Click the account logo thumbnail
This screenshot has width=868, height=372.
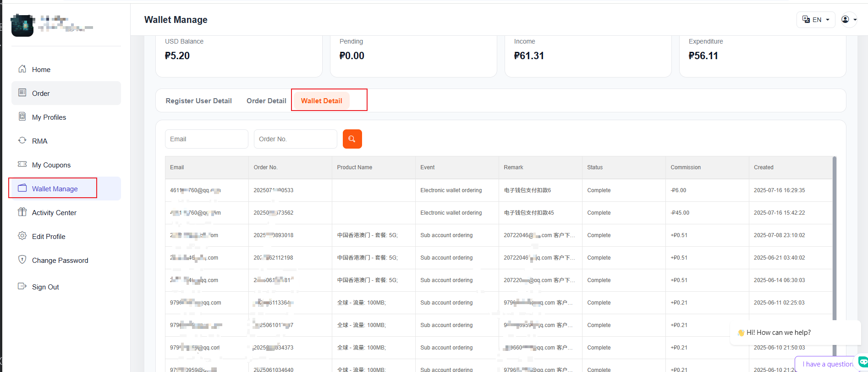point(22,25)
